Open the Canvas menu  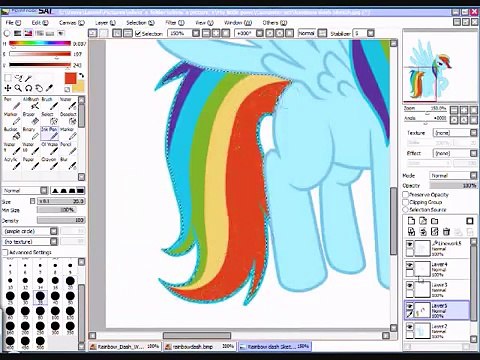[72, 23]
